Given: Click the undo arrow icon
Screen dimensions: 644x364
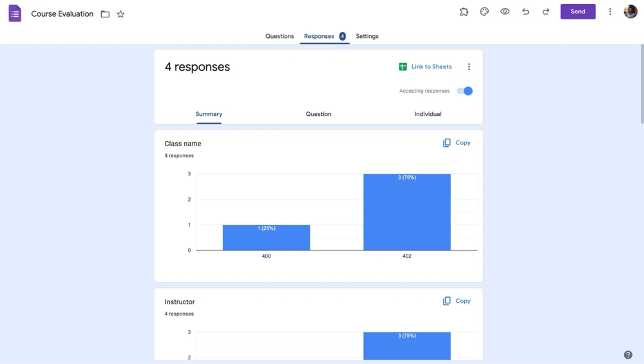Looking at the screenshot, I should 526,12.
